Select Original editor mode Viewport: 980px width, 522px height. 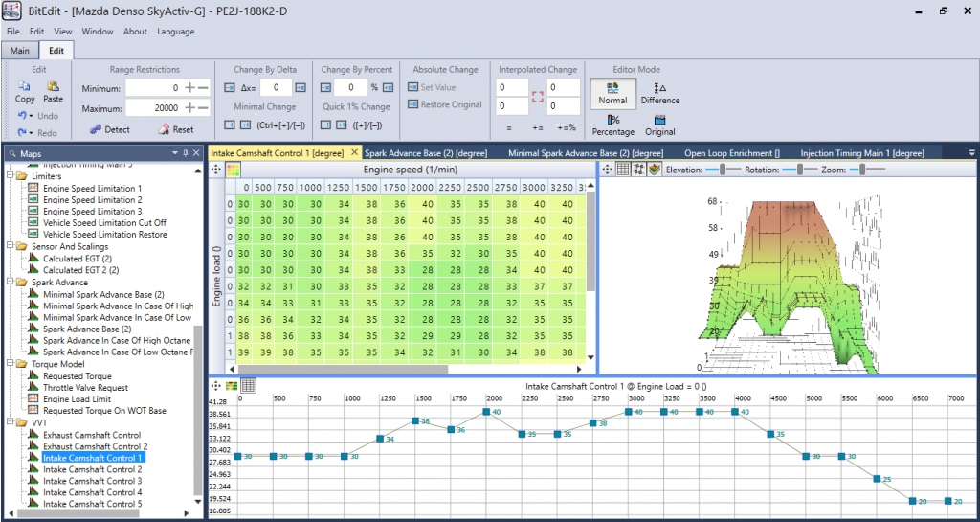coord(660,125)
